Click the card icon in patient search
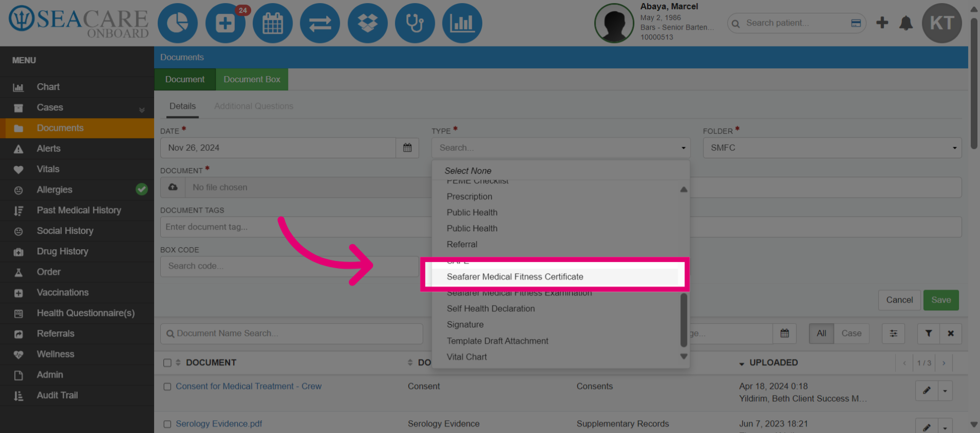 click(856, 23)
